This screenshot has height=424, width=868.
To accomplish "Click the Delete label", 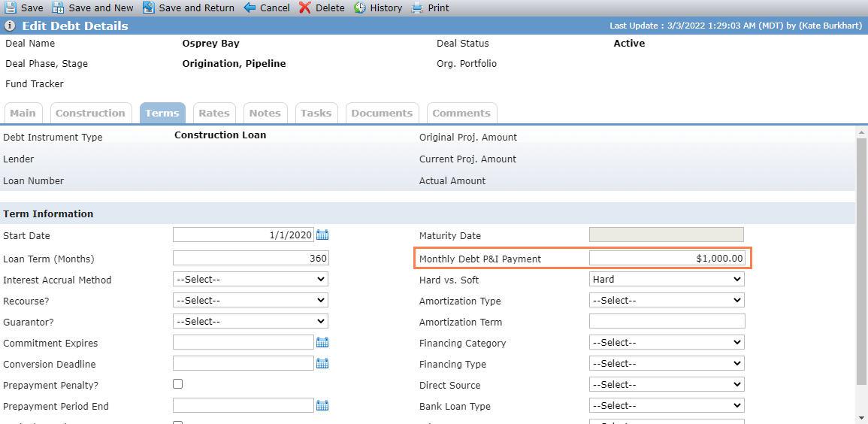I will (330, 8).
